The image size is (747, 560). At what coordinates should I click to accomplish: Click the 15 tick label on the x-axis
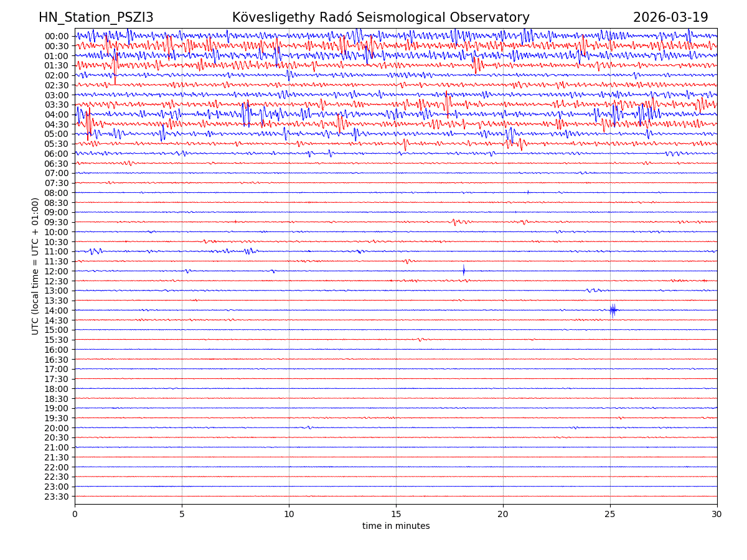pyautogui.click(x=396, y=515)
